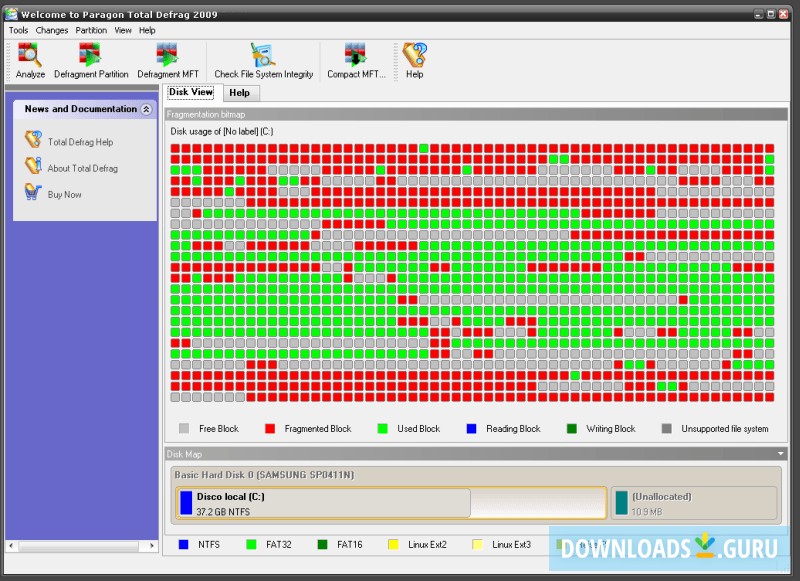Open Total Defrag Help link
Viewport: 800px width, 581px height.
click(x=81, y=142)
